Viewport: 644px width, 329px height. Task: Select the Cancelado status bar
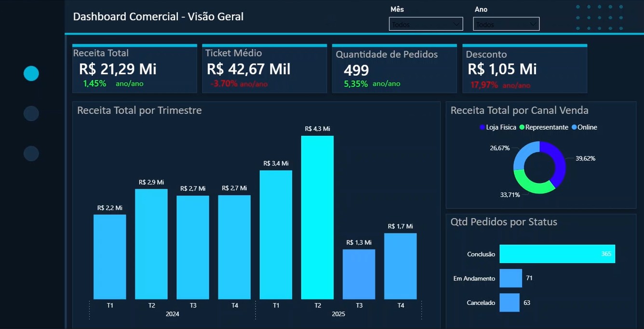(510, 303)
